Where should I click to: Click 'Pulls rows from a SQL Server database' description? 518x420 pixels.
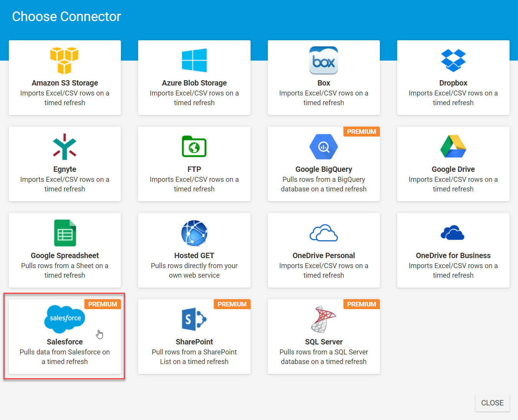[324, 357]
